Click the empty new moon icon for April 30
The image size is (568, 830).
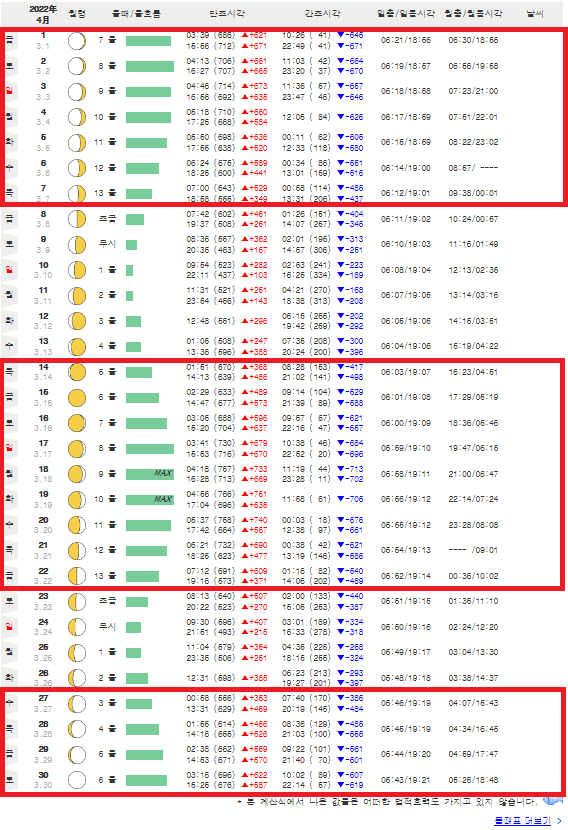pos(77,780)
